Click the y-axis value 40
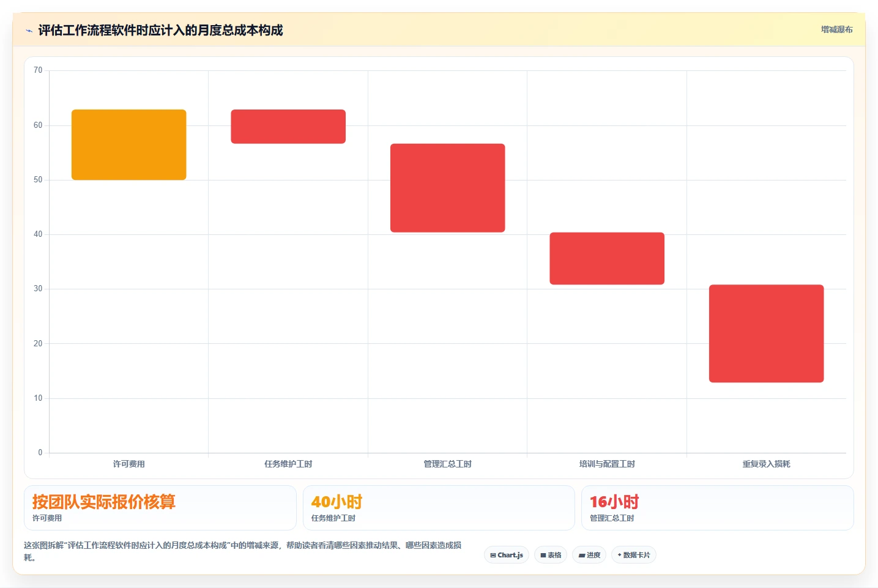 pos(38,234)
